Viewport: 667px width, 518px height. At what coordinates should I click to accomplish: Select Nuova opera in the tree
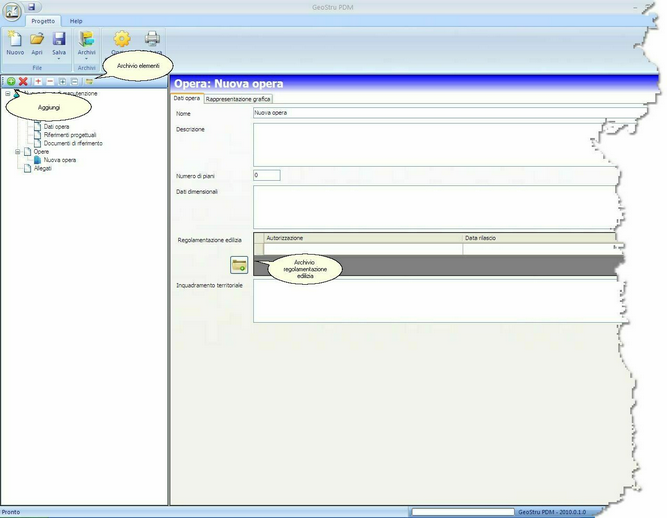[x=60, y=160]
